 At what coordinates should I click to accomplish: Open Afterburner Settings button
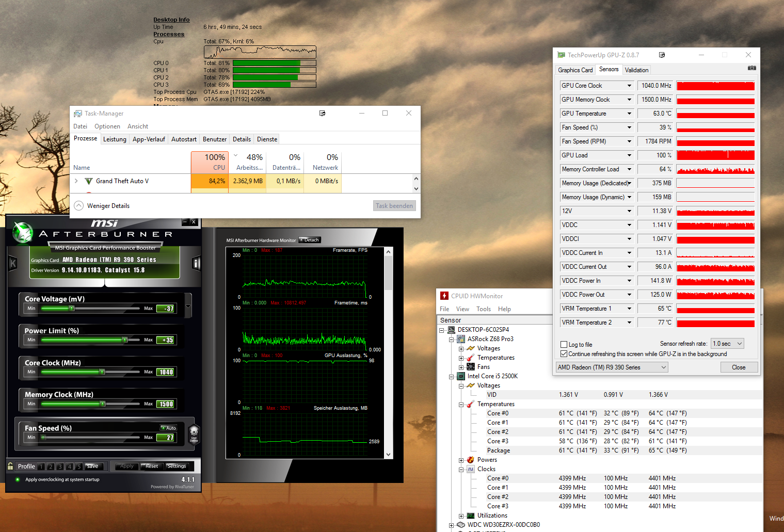177,466
